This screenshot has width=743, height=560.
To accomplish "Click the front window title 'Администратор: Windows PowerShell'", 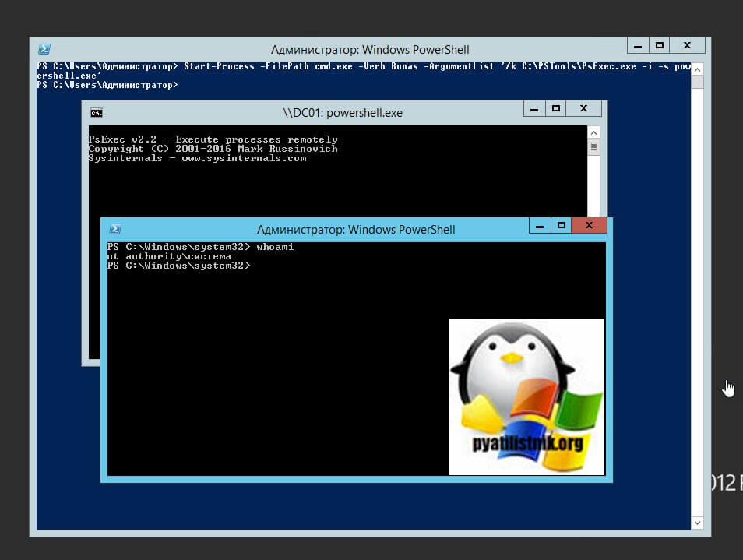I will tap(356, 230).
